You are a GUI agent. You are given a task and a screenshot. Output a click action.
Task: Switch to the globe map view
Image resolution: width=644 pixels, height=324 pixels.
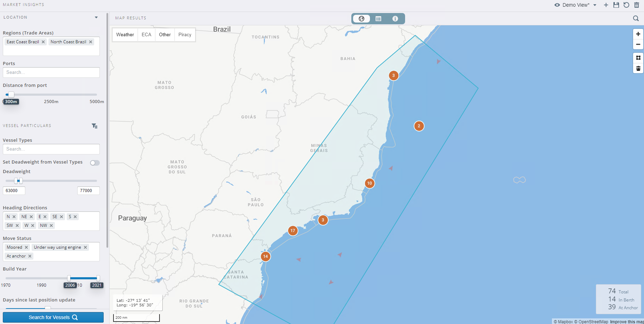362,19
